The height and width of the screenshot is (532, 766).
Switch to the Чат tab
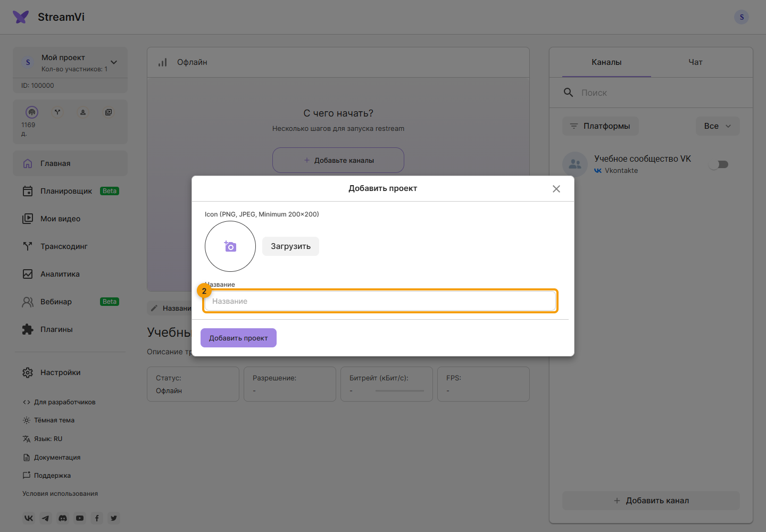695,62
